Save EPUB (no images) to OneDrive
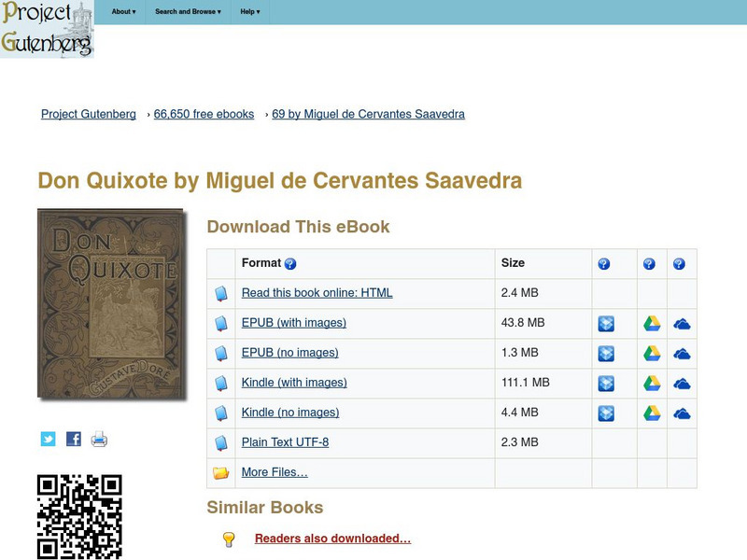This screenshot has height=560, width=747. click(682, 353)
